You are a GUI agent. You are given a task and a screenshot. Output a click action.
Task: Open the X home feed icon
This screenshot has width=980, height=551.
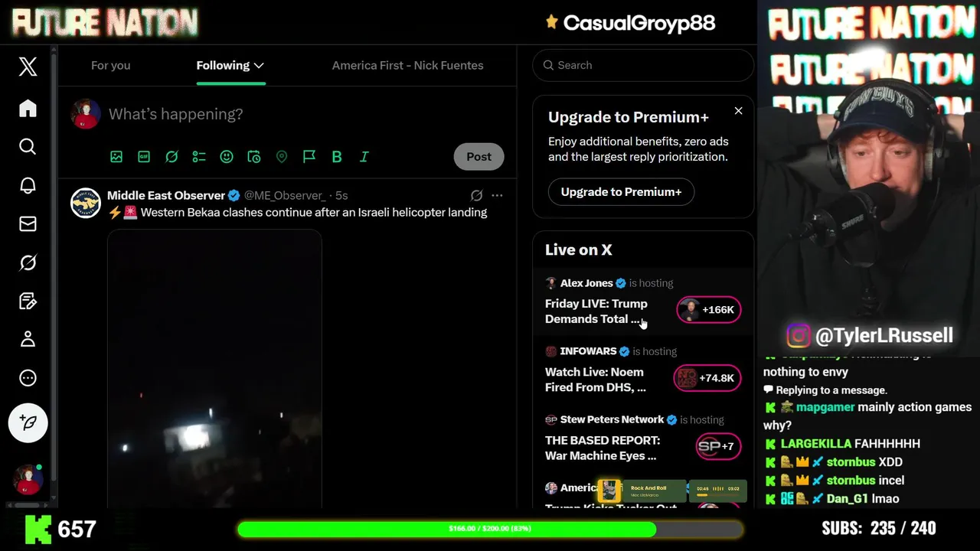(28, 108)
